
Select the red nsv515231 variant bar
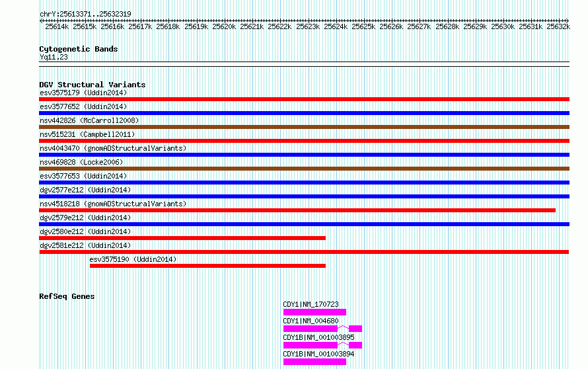pos(304,141)
